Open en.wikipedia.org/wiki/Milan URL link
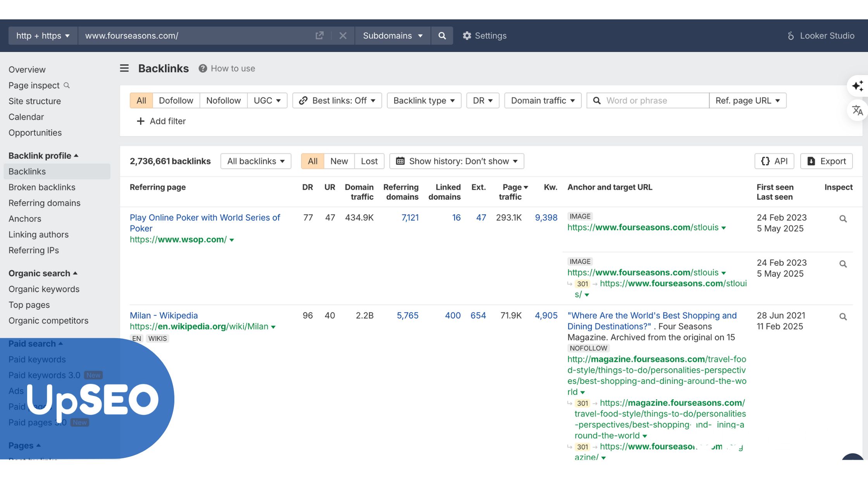 click(199, 327)
